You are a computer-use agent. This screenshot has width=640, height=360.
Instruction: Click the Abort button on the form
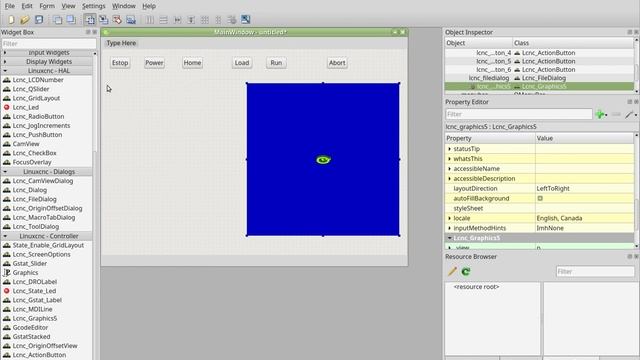337,63
